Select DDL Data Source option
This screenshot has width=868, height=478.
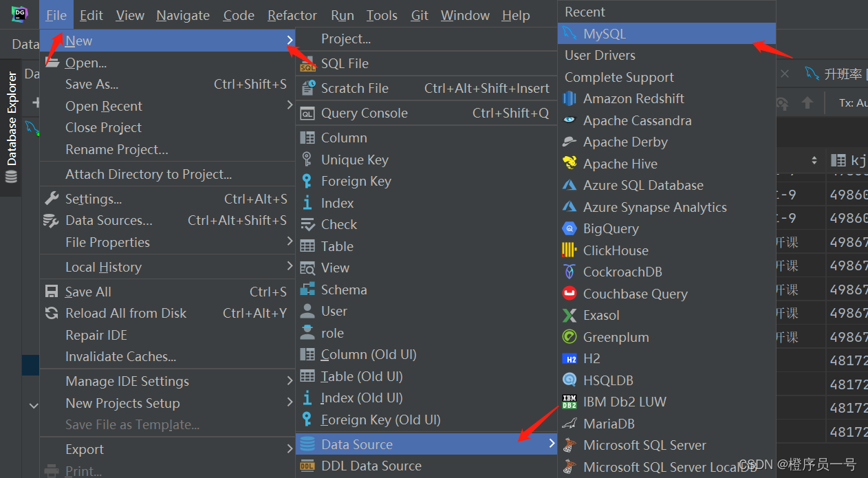point(426,466)
